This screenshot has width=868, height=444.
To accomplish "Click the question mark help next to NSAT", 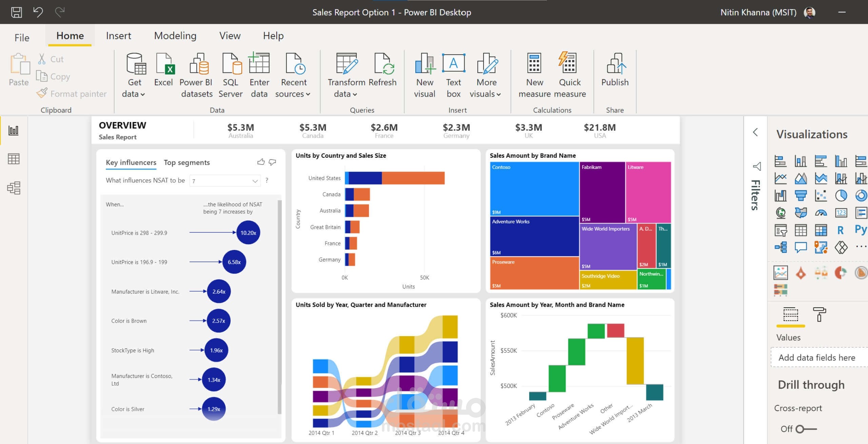I will coord(267,180).
